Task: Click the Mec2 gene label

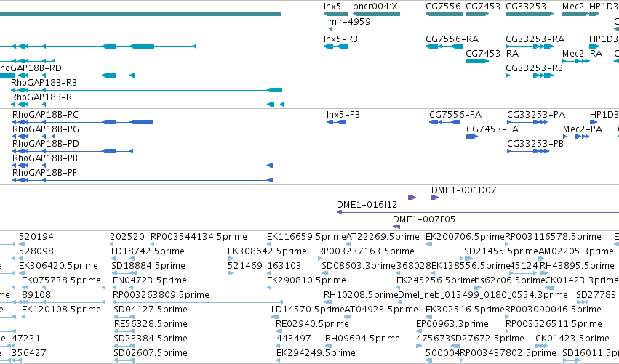Action: 573,7
